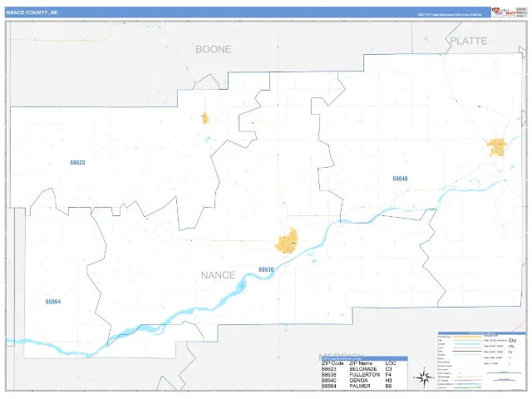Click the 'NANCE COUNTY, NE' map title
The image size is (532, 399).
(32, 12)
